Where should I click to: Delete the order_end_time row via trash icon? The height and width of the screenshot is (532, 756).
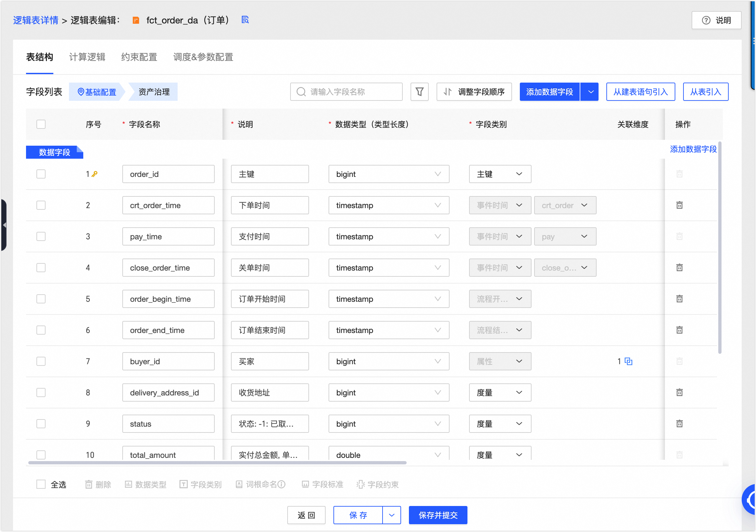679,330
